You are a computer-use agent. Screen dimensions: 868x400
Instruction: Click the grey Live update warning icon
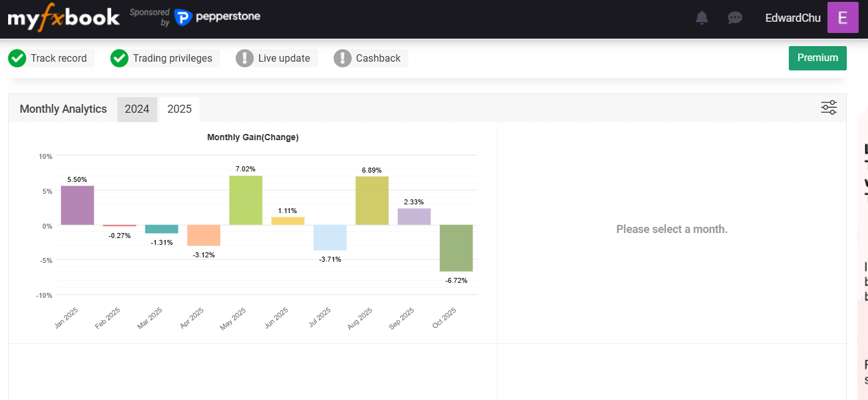tap(244, 58)
